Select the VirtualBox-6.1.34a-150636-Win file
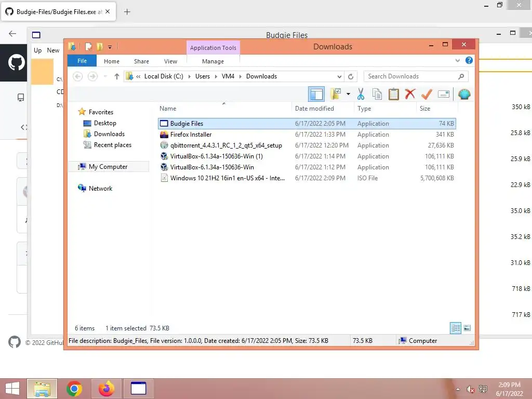This screenshot has width=532, height=399. point(307,167)
